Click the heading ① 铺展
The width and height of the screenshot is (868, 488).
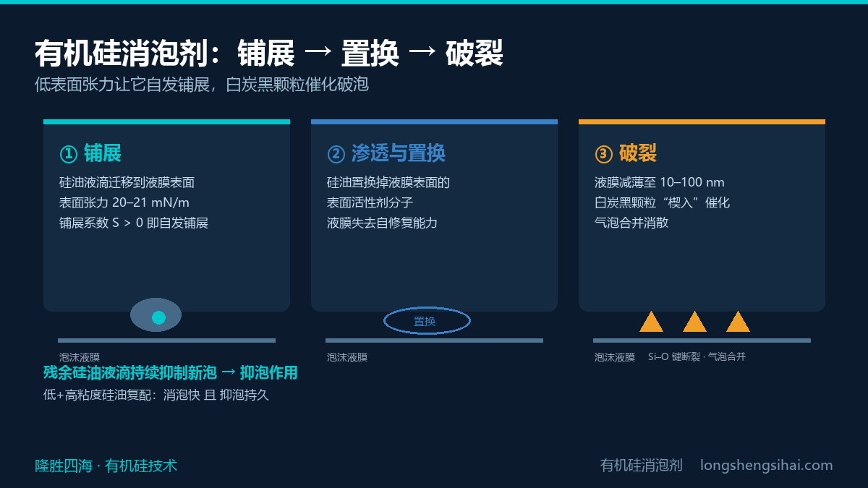(90, 153)
